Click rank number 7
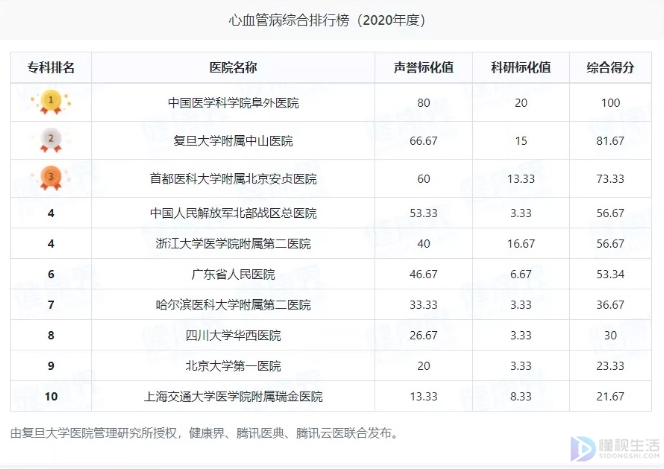The width and height of the screenshot is (664, 469). (51, 305)
